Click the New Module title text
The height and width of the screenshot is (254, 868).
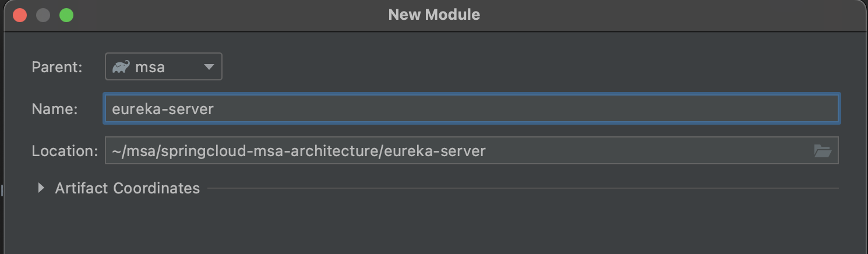[434, 15]
